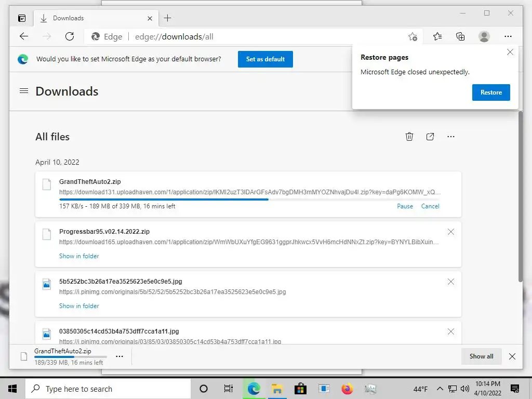Click the file icon for Progressbar95 zip
The width and height of the screenshot is (532, 399).
click(47, 234)
